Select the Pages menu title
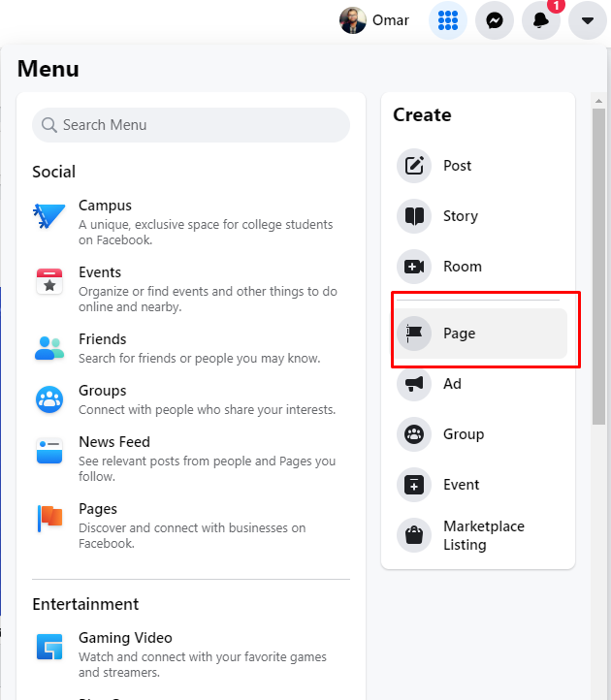 pos(98,509)
